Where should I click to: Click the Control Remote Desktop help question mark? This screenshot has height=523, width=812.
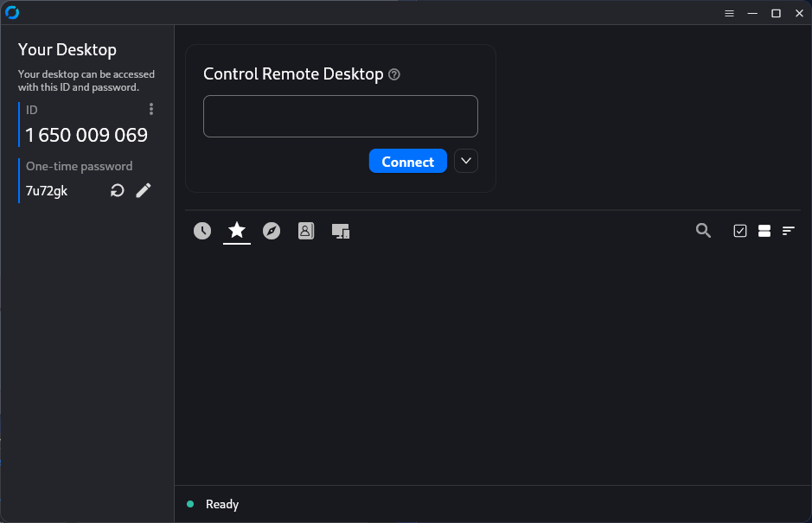tap(394, 74)
